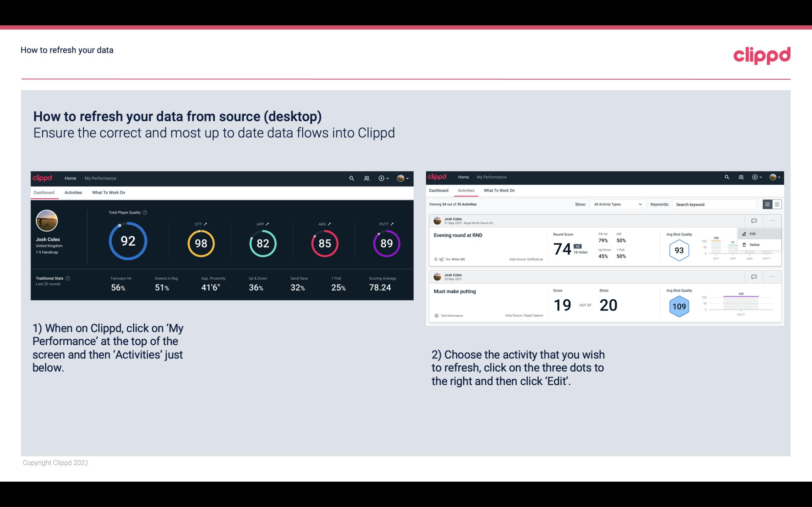Toggle the Dashboard tab on left panel
The height and width of the screenshot is (507, 812).
(44, 192)
